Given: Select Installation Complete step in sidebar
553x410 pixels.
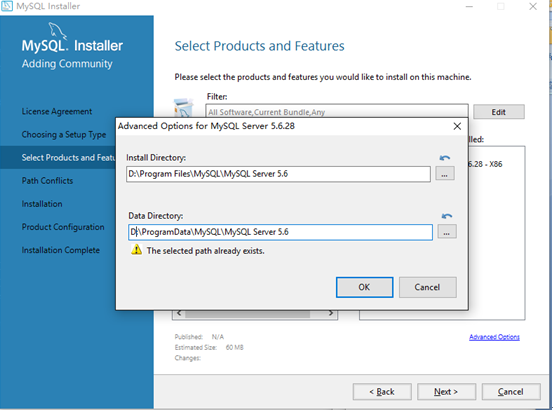Looking at the screenshot, I should [61, 250].
